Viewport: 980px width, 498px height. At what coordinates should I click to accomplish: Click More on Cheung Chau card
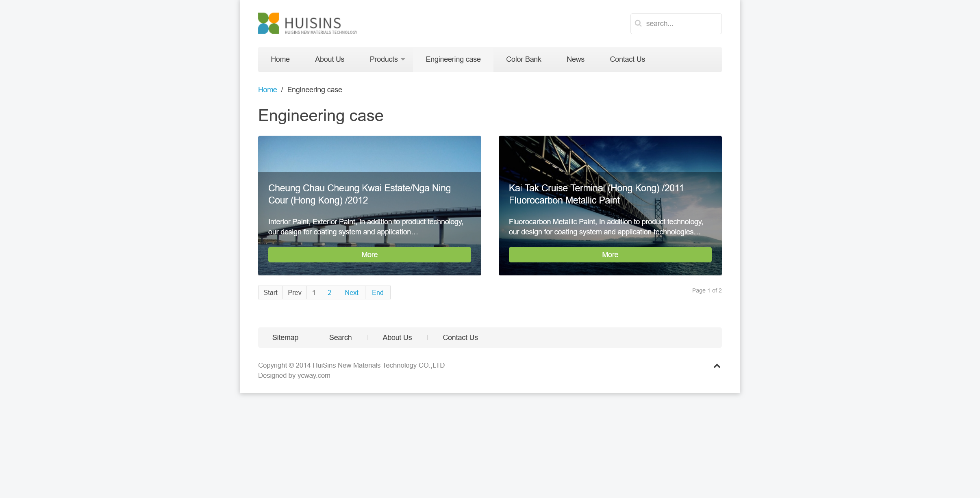[369, 255]
